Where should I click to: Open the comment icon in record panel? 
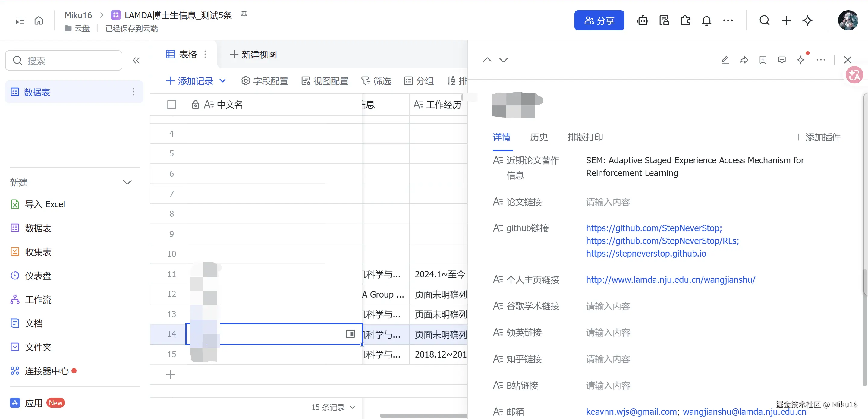[x=782, y=60]
